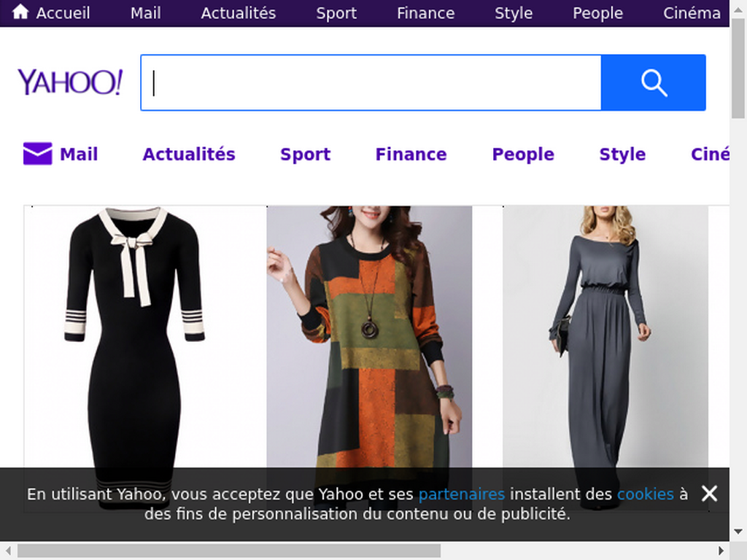Open Finance in the top purple bar
This screenshot has width=747, height=560.
(426, 13)
